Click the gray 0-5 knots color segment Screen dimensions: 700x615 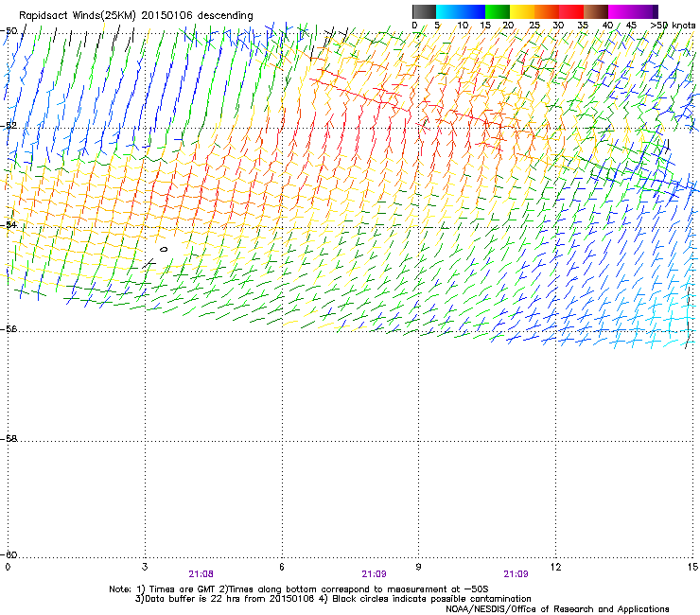pyautogui.click(x=424, y=11)
